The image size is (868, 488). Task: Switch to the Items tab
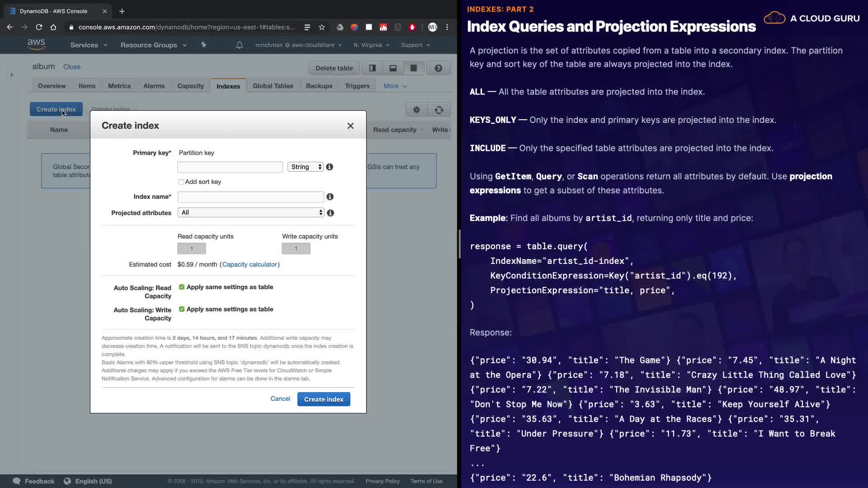(x=87, y=86)
